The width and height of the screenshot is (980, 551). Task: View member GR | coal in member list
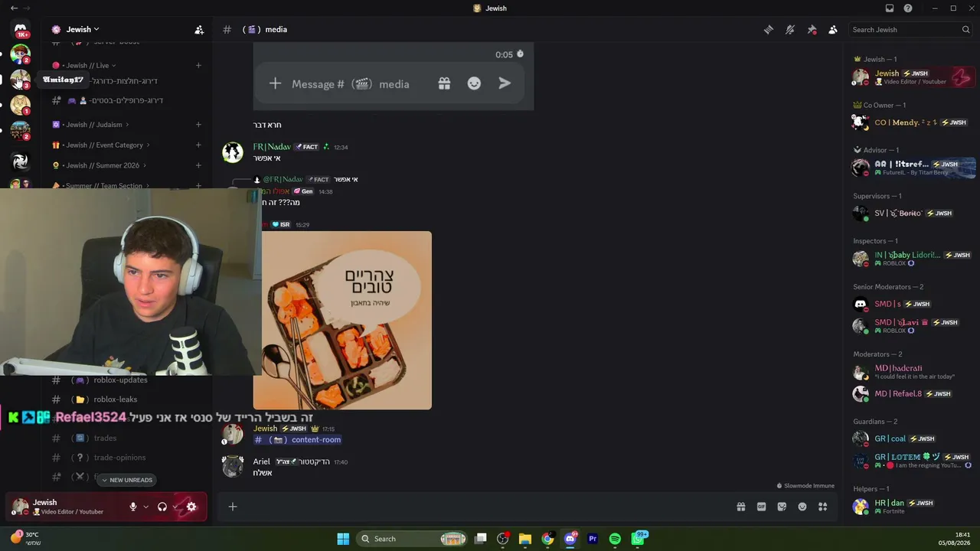912,439
